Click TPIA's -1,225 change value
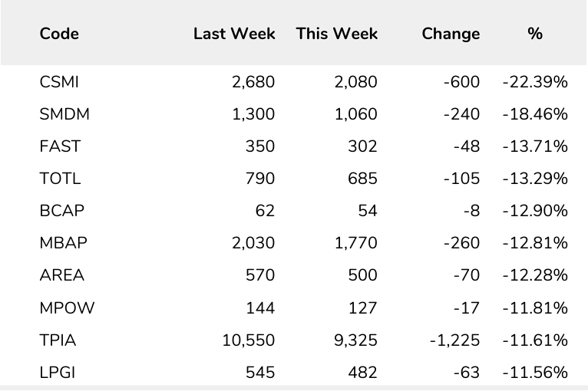 point(455,340)
